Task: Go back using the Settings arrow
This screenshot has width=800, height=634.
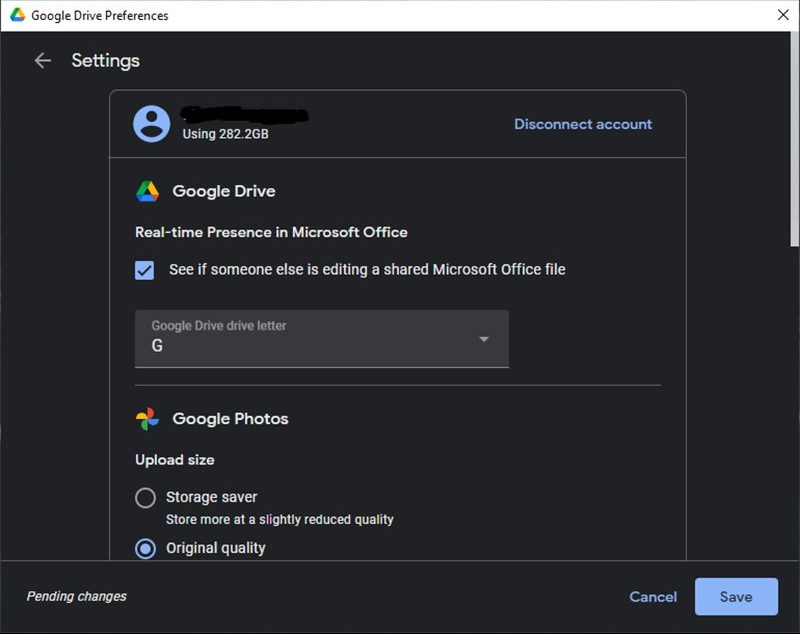Action: (42, 61)
